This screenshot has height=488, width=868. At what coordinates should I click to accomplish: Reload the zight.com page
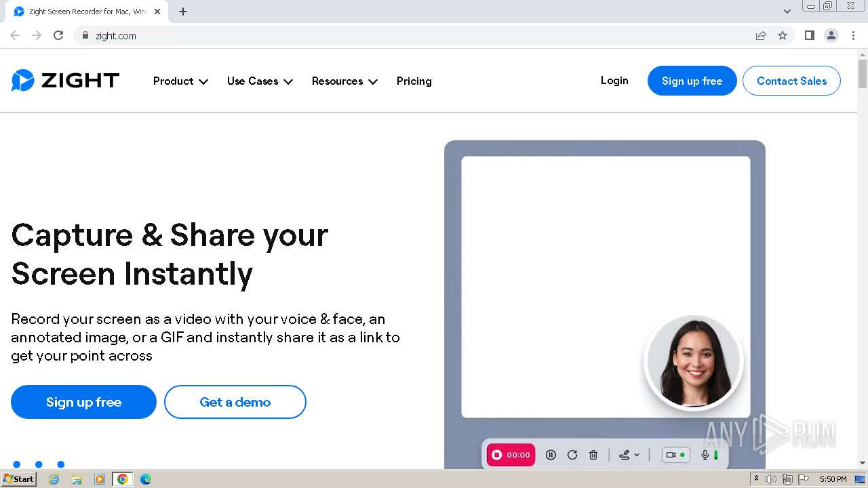(58, 35)
